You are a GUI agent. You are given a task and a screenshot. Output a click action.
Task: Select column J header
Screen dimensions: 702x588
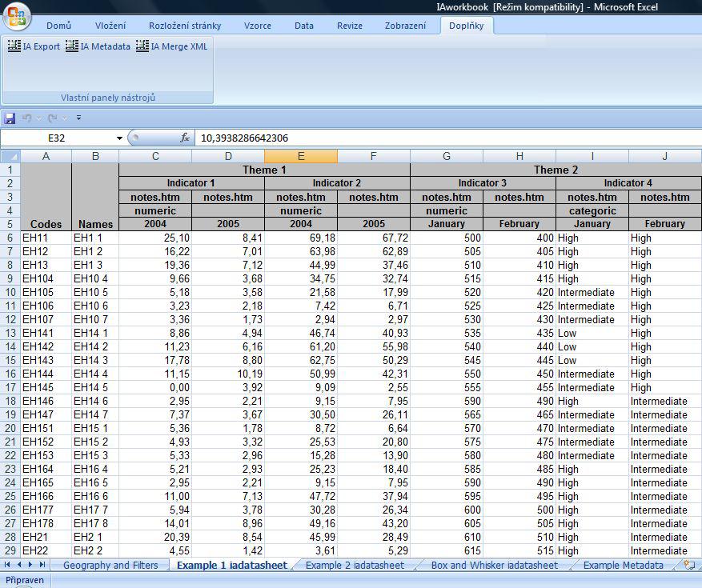(665, 156)
